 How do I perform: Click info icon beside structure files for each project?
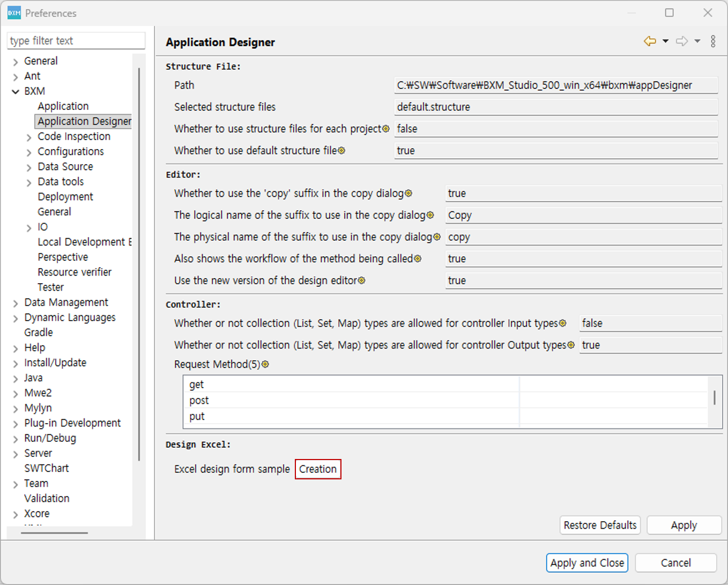click(385, 129)
